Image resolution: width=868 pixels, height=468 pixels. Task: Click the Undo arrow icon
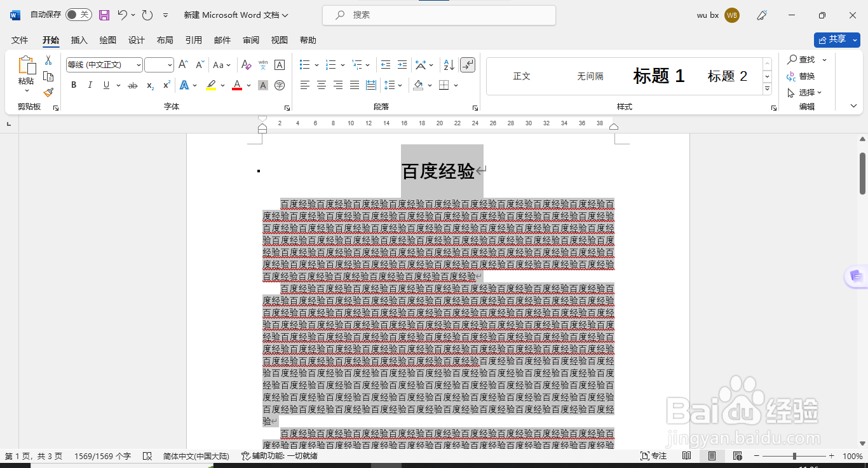tap(123, 15)
